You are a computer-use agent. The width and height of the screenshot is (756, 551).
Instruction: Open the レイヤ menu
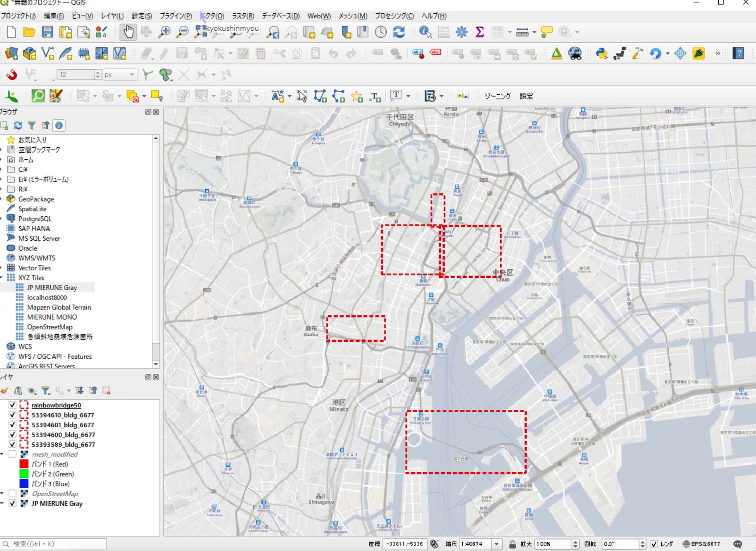coord(112,16)
